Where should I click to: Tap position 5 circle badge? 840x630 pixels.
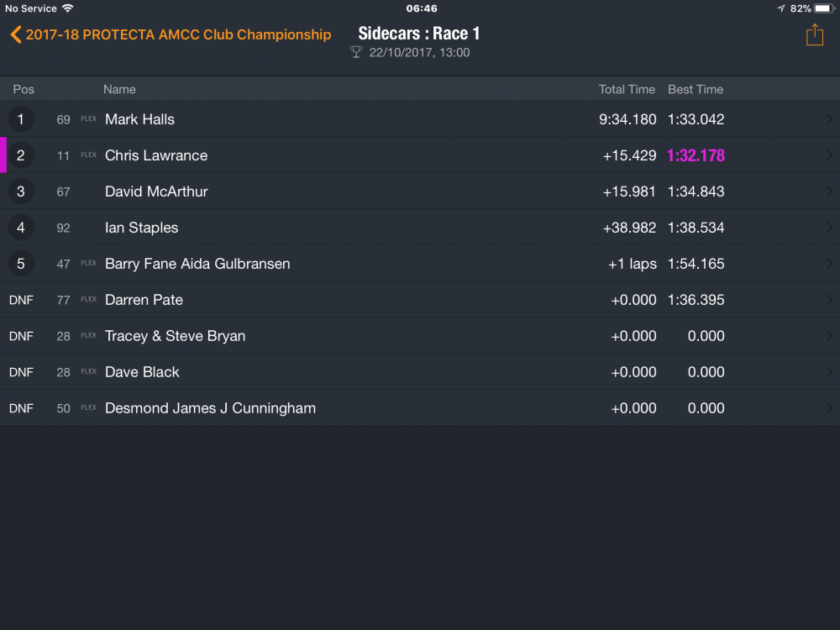coord(21,264)
